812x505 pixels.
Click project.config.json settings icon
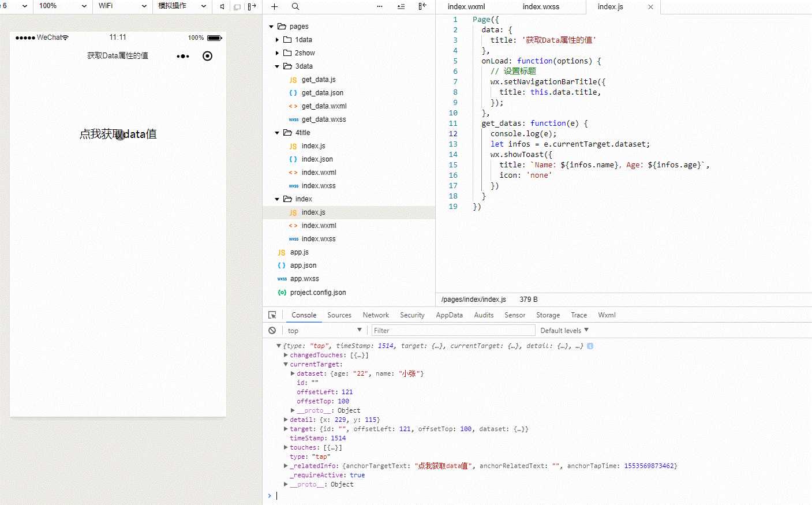(282, 293)
